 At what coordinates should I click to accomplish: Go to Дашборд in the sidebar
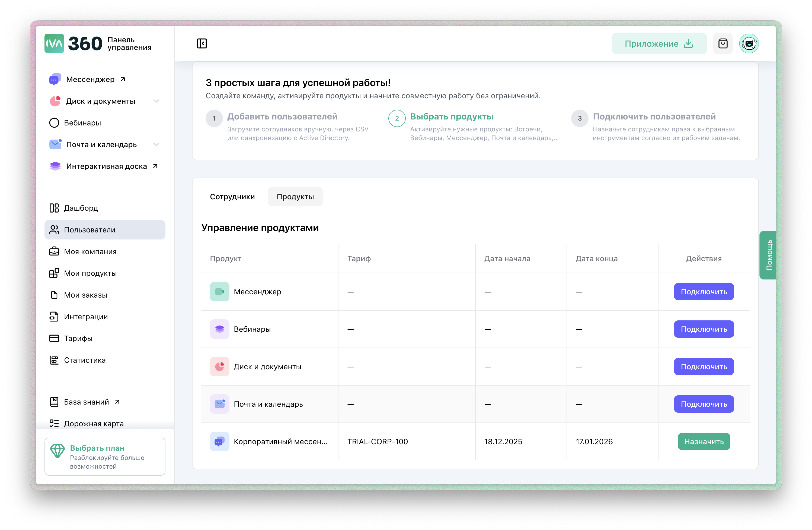click(81, 208)
